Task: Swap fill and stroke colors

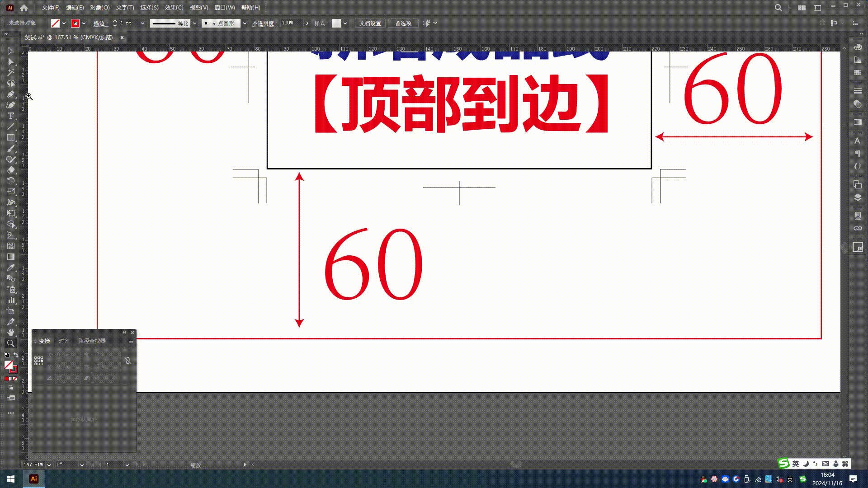Action: coord(16,355)
